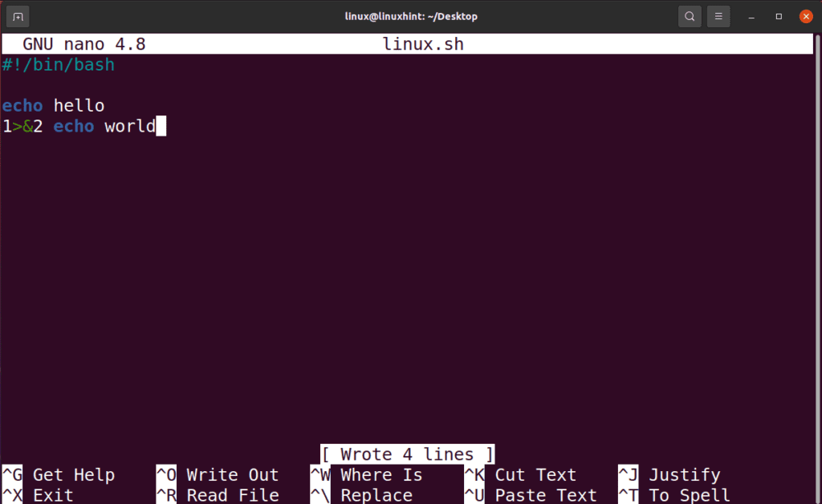Click Where Is to search text

coord(380,474)
